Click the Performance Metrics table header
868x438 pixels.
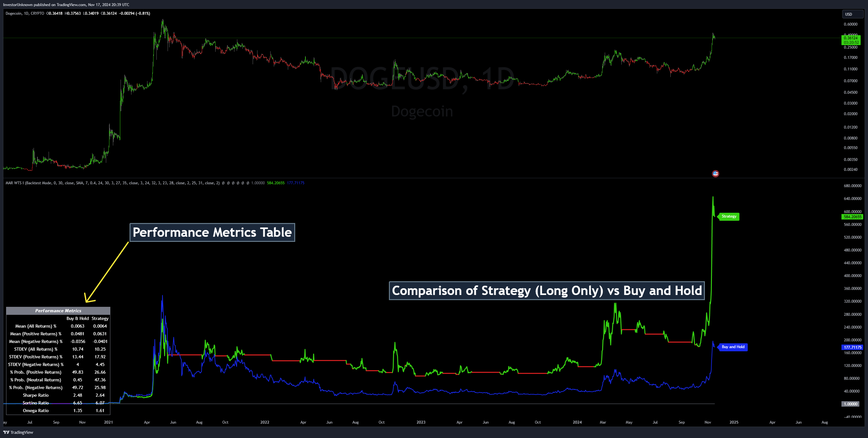58,311
